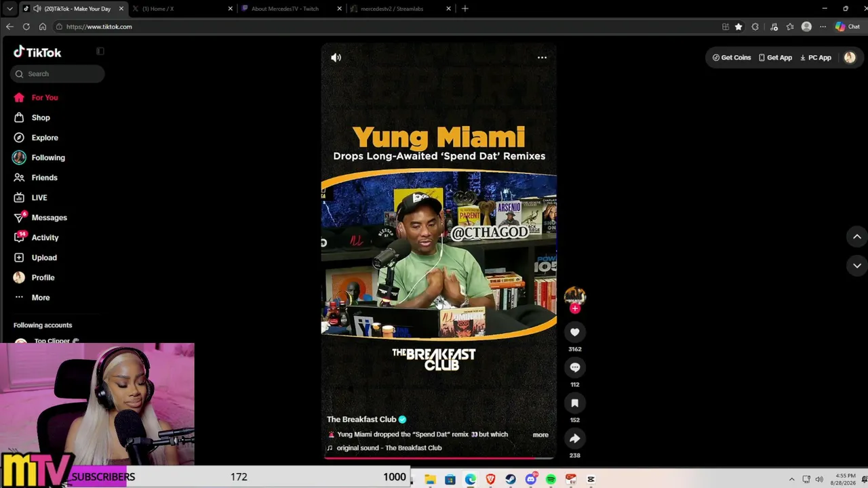Open The Breakfast Club profile name

[361, 420]
